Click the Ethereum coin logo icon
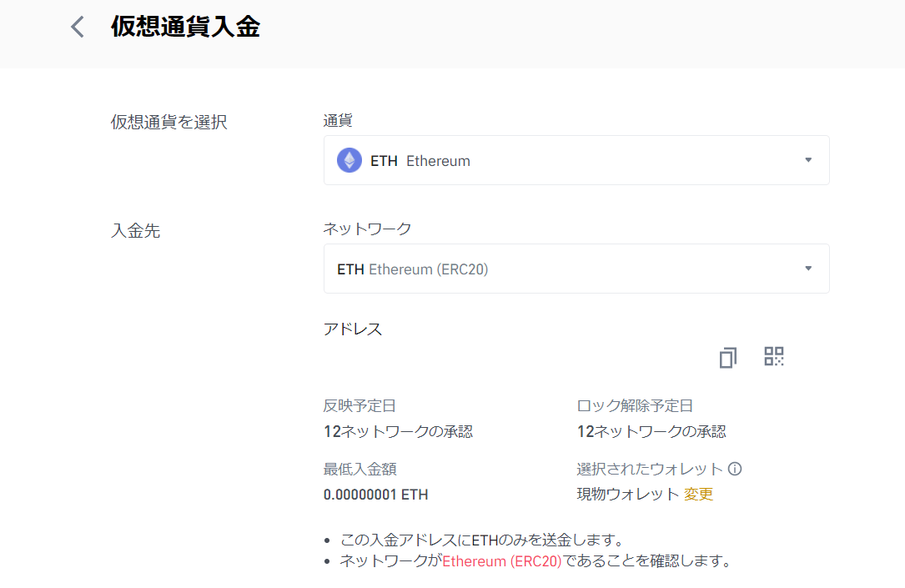905x588 pixels. tap(349, 160)
